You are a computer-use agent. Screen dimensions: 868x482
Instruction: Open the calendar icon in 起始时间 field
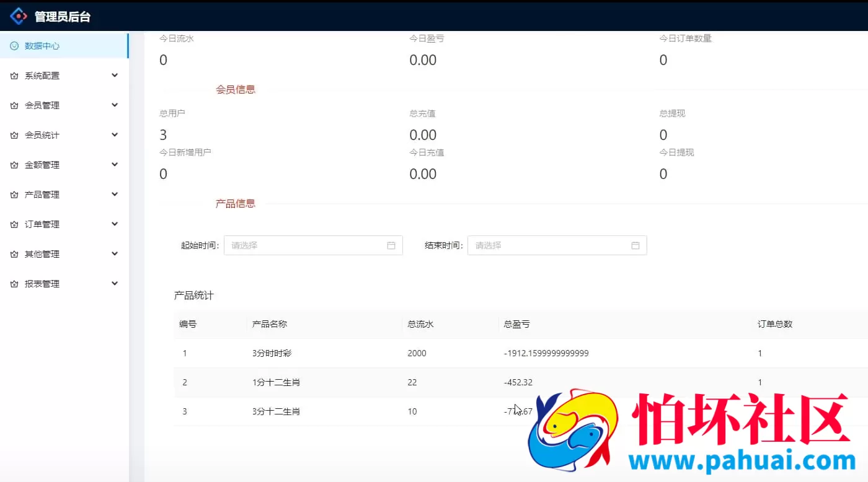click(391, 245)
